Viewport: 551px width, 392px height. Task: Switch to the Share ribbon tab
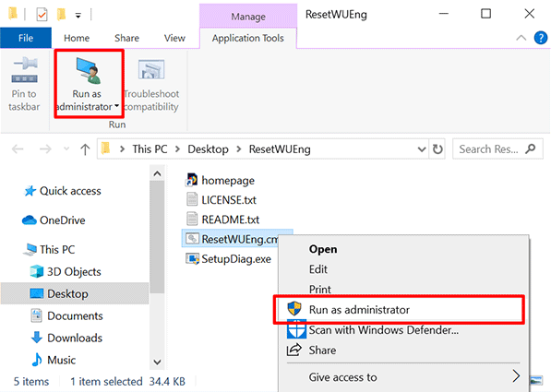click(x=126, y=38)
